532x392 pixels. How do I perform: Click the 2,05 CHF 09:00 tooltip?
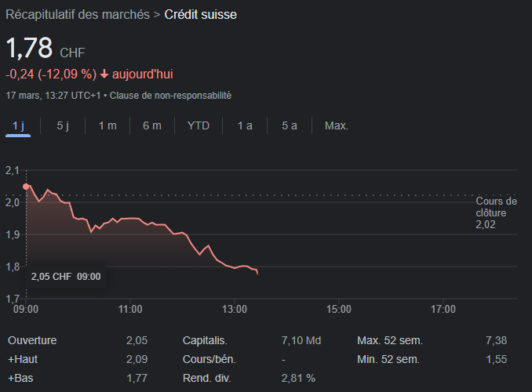coord(66,276)
